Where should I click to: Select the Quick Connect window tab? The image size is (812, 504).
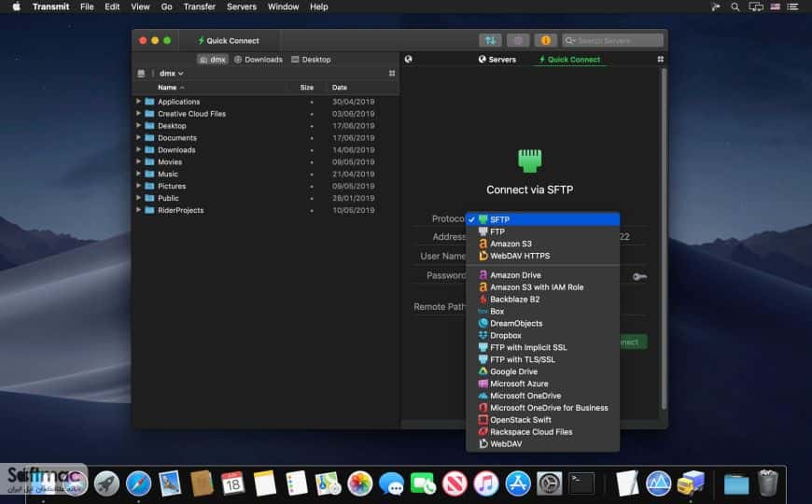point(229,40)
